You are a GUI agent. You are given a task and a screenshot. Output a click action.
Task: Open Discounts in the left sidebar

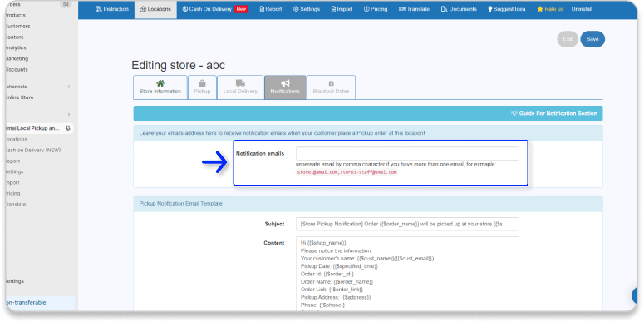[16, 70]
